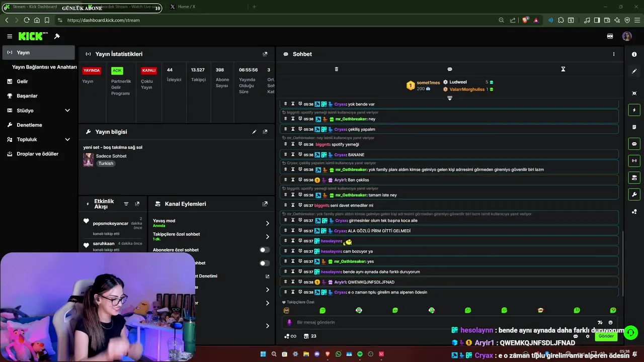Open the emoji picker smiley in chat input
The image size is (644, 362).
click(610, 322)
